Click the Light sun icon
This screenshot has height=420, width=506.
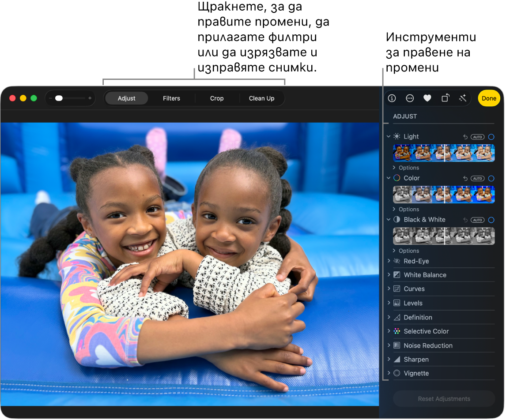[x=397, y=137]
